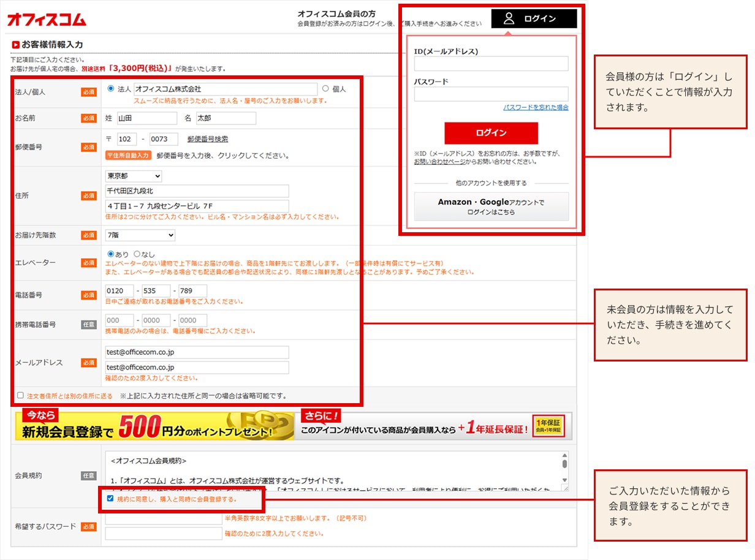The height and width of the screenshot is (560, 755).
Task: Open Amazon・Googleアカウントでログインはこちら
Action: 491,206
